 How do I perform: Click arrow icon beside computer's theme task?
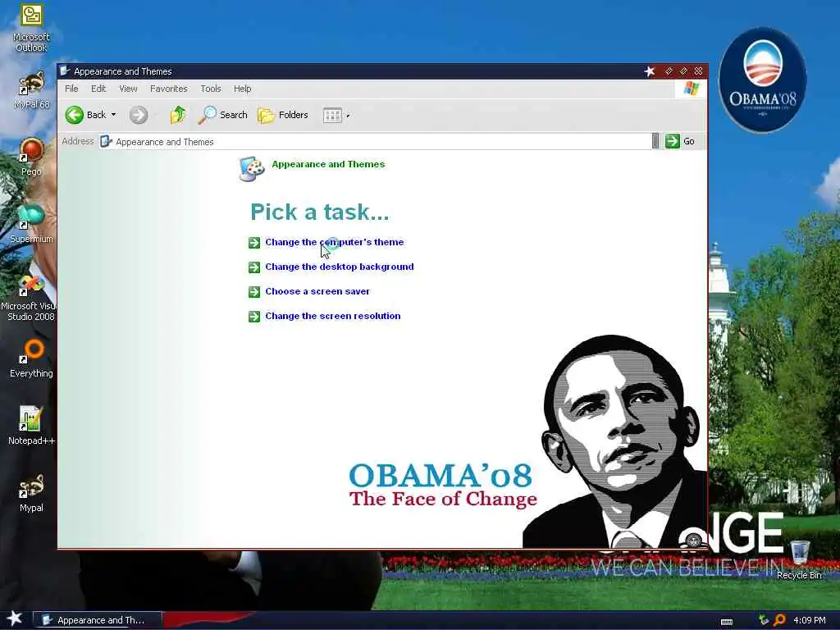[254, 243]
